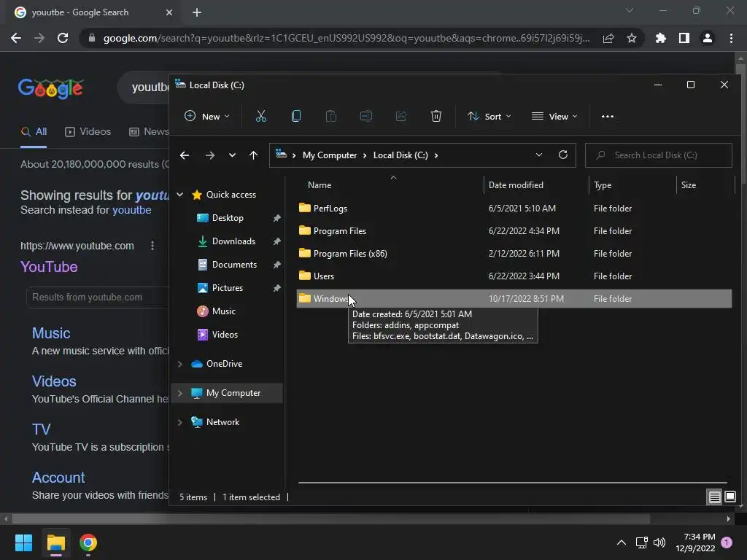This screenshot has width=747, height=560.
Task: Switch to details view icon in status bar
Action: (x=714, y=497)
